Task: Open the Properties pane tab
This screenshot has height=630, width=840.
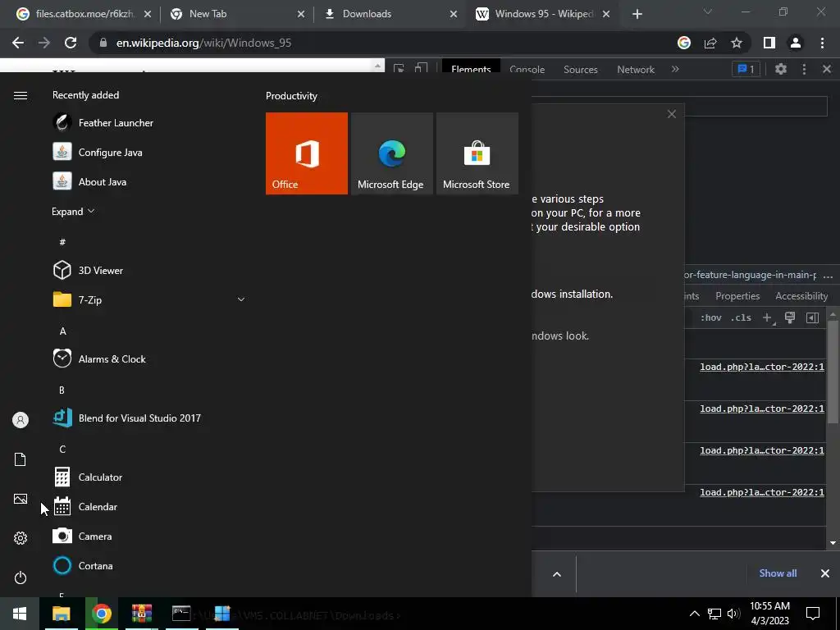Action: 737,295
